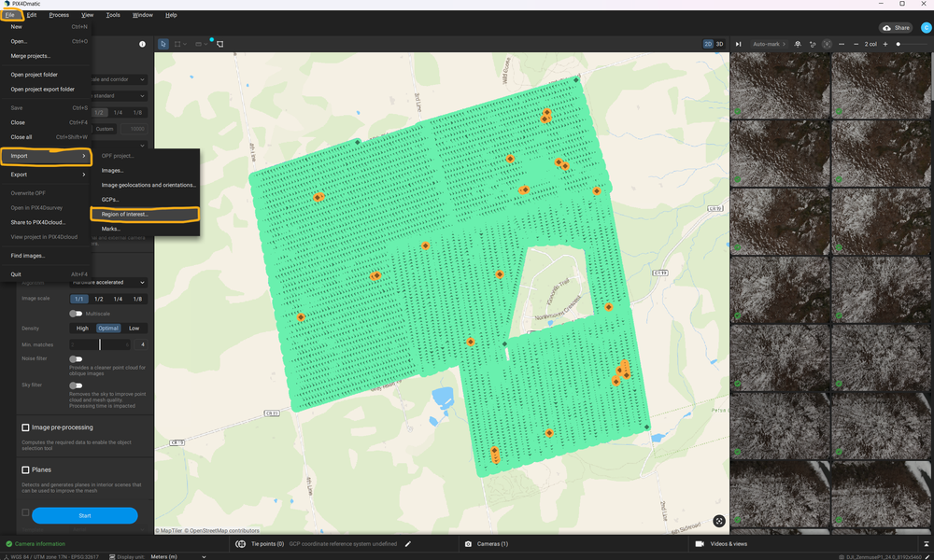Adjust the thumbnail size slider handle
934x560 pixels.
[899, 44]
